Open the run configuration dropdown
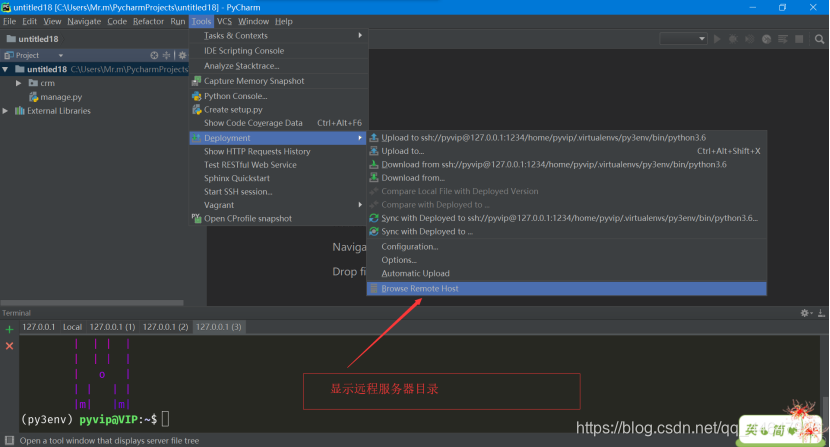830x447 pixels. point(683,39)
